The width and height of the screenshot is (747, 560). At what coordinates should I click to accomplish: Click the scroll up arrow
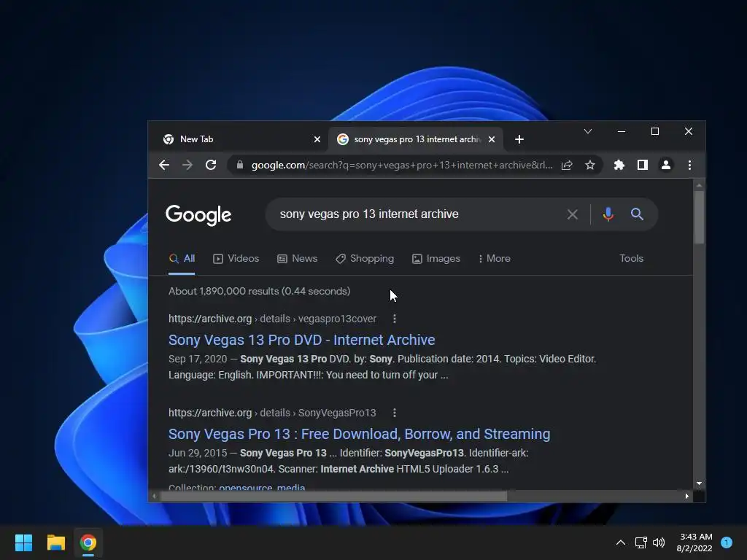(x=699, y=184)
